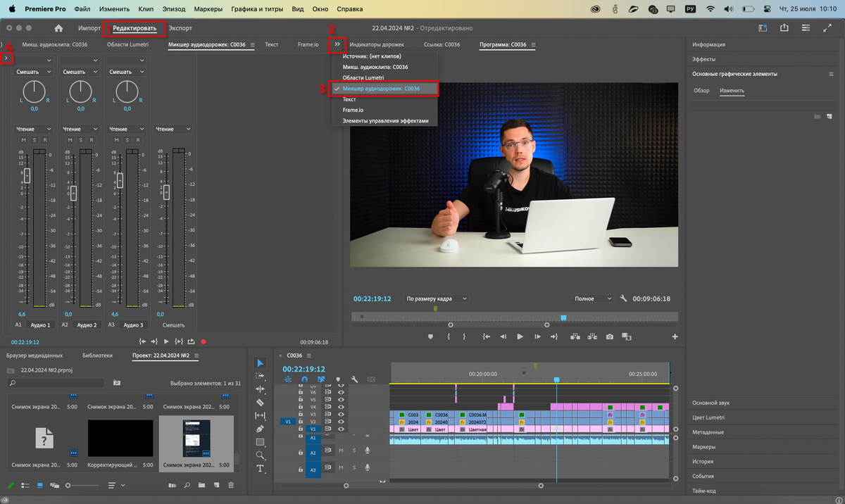Open Audio 1 Смешать output dropdown
Image resolution: width=845 pixels, height=504 pixels.
coord(34,72)
